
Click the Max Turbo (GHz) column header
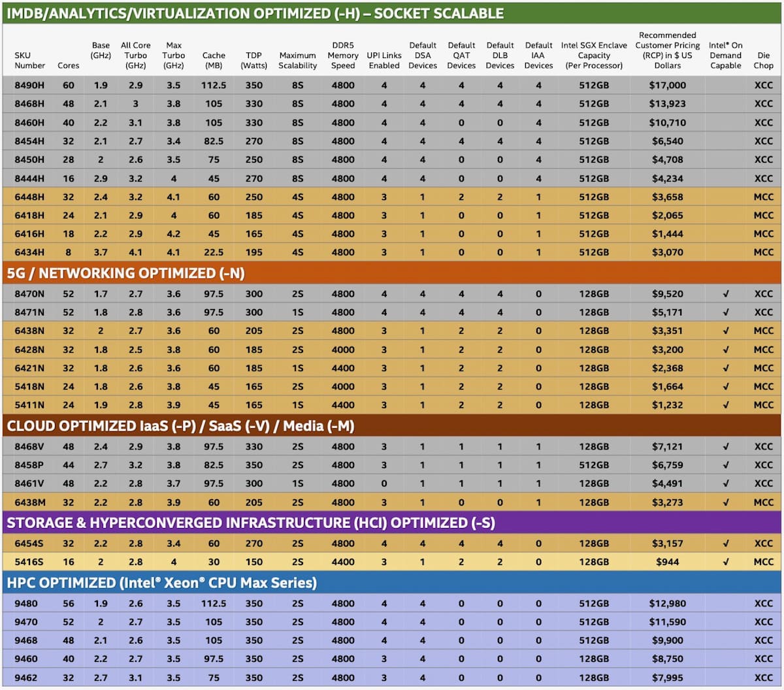click(x=174, y=56)
